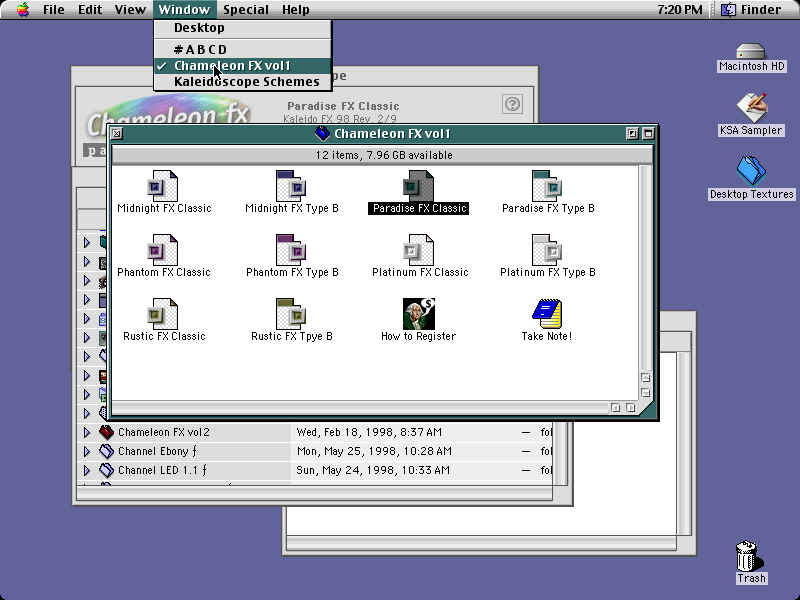
Task: Select the Phantom FX Classic icon
Action: 163,250
